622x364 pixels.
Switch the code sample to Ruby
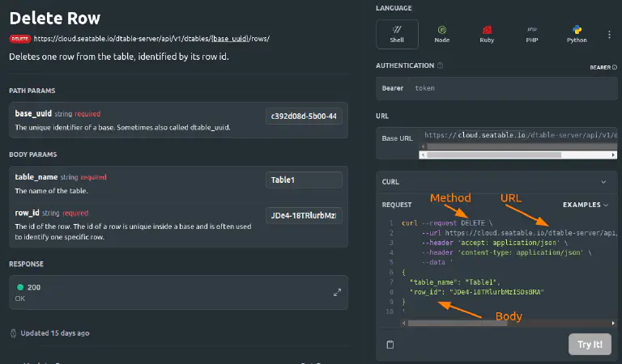488,34
